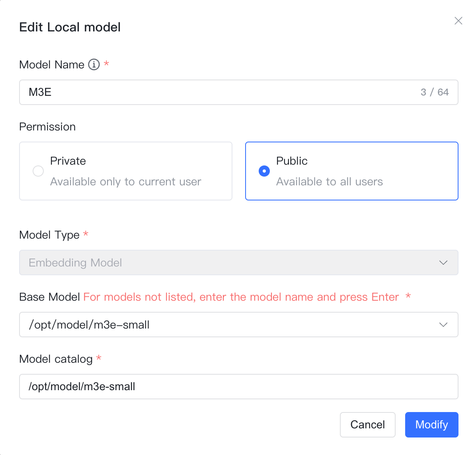
Task: Choose the Private permission card
Action: point(126,171)
